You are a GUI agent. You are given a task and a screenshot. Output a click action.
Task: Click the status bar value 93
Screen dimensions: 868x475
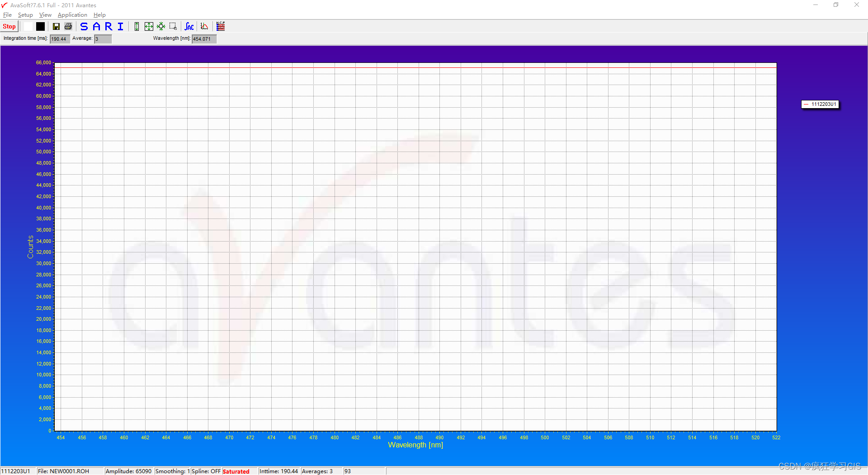pyautogui.click(x=348, y=471)
